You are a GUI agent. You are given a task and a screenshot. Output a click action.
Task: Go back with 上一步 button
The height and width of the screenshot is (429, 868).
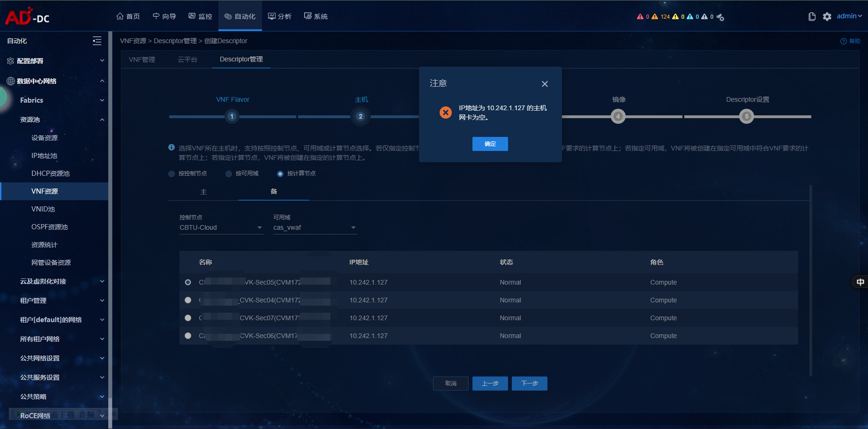coord(490,384)
